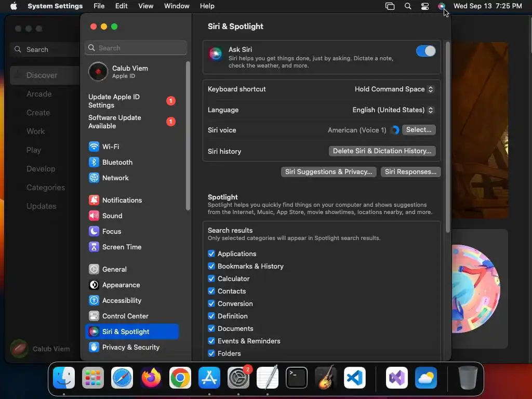The width and height of the screenshot is (532, 399).
Task: Open Notifications settings
Action: click(x=131, y=200)
